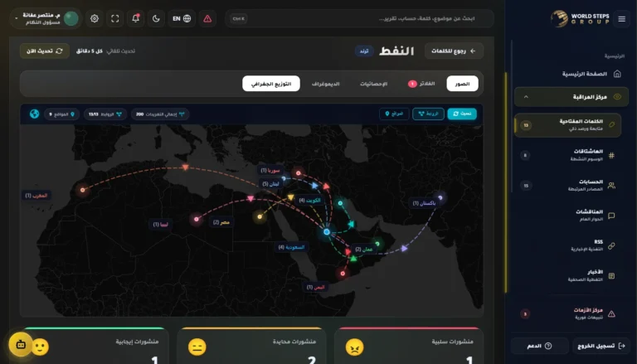
Task: Open the settings gear icon
Action: tap(95, 18)
